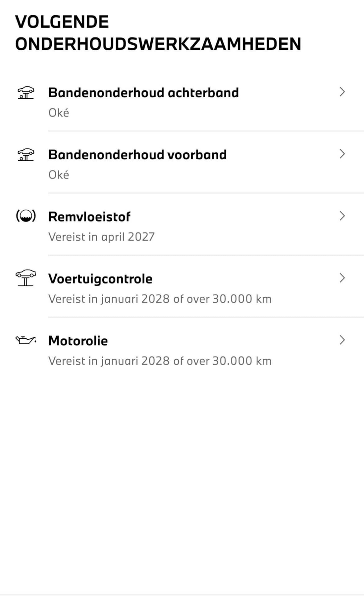Image resolution: width=364 pixels, height=596 pixels.
Task: Click the Volgende Onderhoudswerkzaamheden heading
Action: click(x=158, y=33)
